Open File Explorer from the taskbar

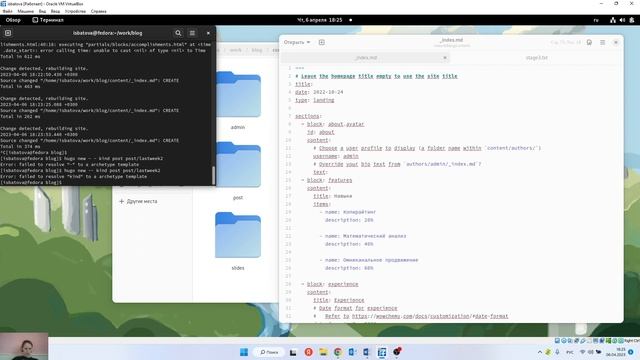coord(323,352)
